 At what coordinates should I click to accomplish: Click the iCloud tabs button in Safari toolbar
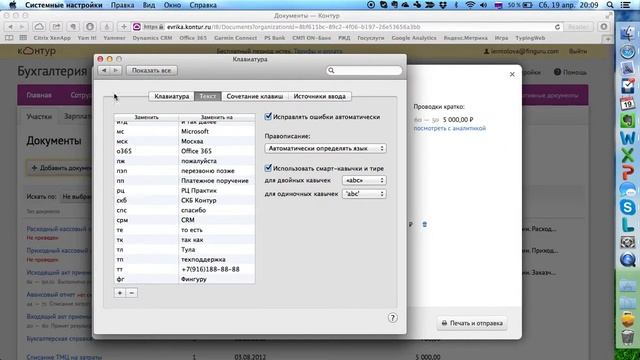(x=39, y=27)
